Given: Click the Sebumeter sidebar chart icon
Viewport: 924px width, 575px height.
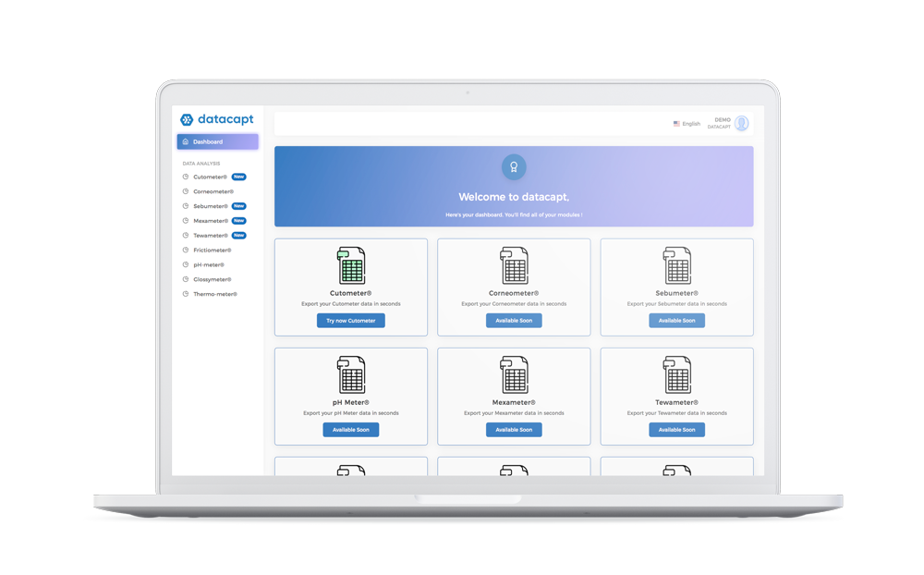Looking at the screenshot, I should click(186, 206).
